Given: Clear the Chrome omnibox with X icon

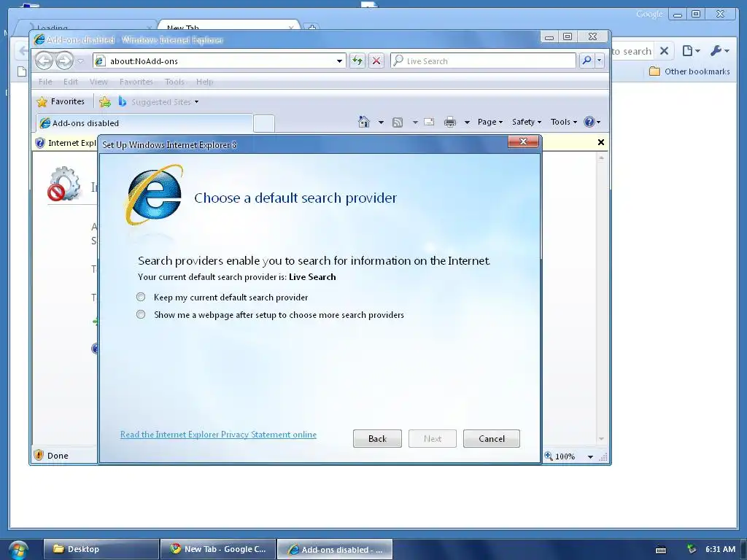Looking at the screenshot, I should click(664, 50).
